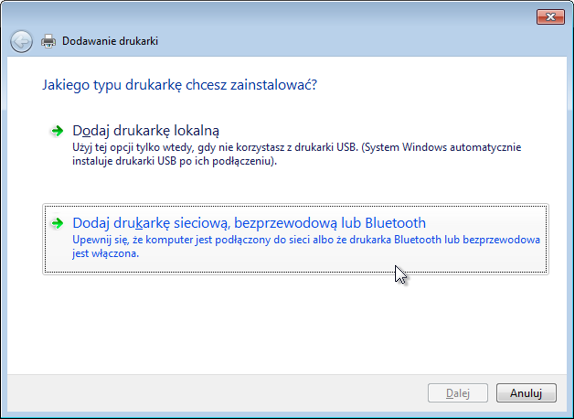Viewport: 574px width, 419px height.
Task: Click the word lokalną in the first option title
Action: pos(197,131)
